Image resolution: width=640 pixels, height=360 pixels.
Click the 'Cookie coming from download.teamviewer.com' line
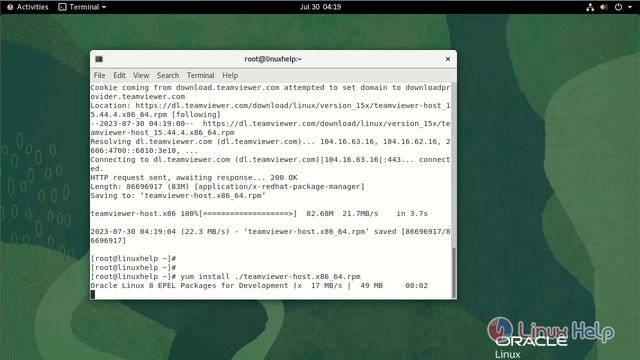(x=270, y=92)
